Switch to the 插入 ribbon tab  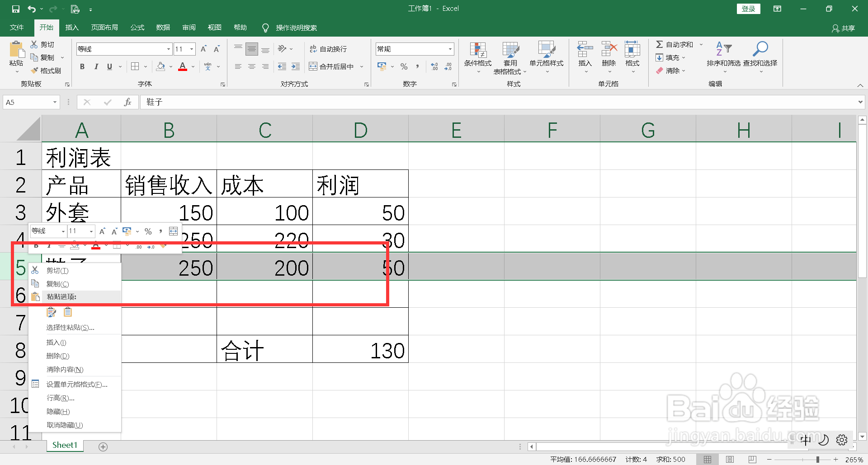tap(71, 27)
